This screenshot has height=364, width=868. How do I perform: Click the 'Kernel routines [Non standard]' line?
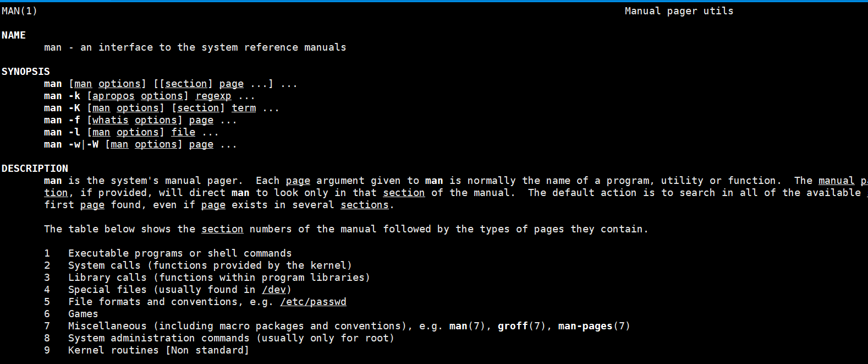[x=158, y=350]
